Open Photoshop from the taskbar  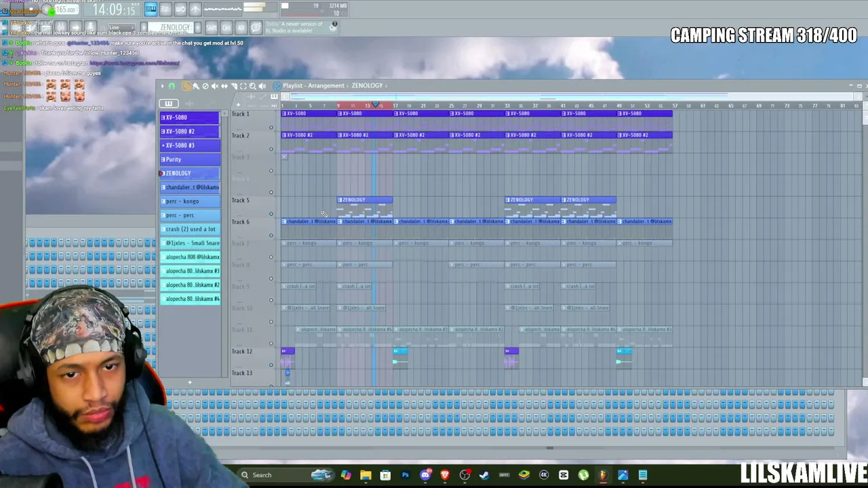pos(406,475)
